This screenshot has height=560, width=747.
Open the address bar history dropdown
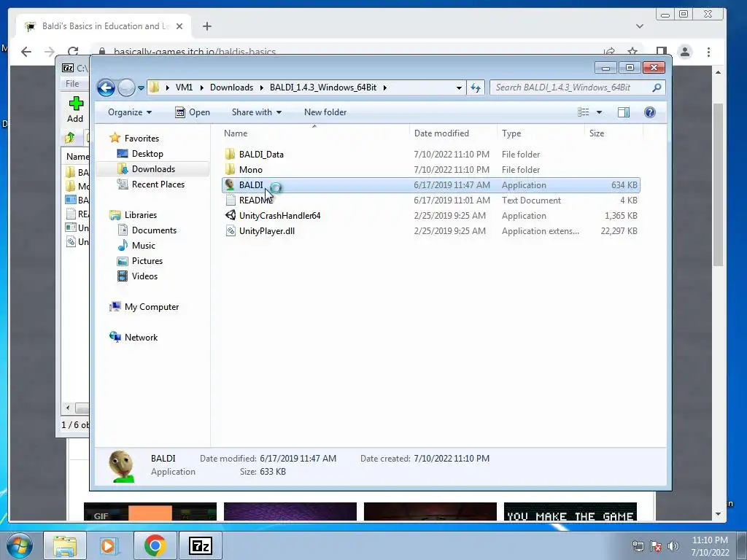(x=459, y=88)
